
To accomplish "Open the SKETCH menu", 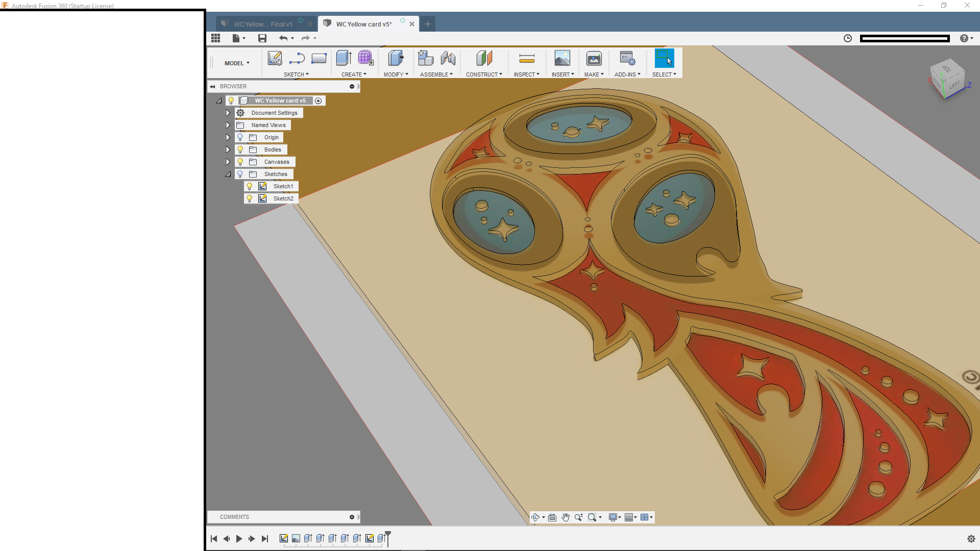I will (296, 74).
